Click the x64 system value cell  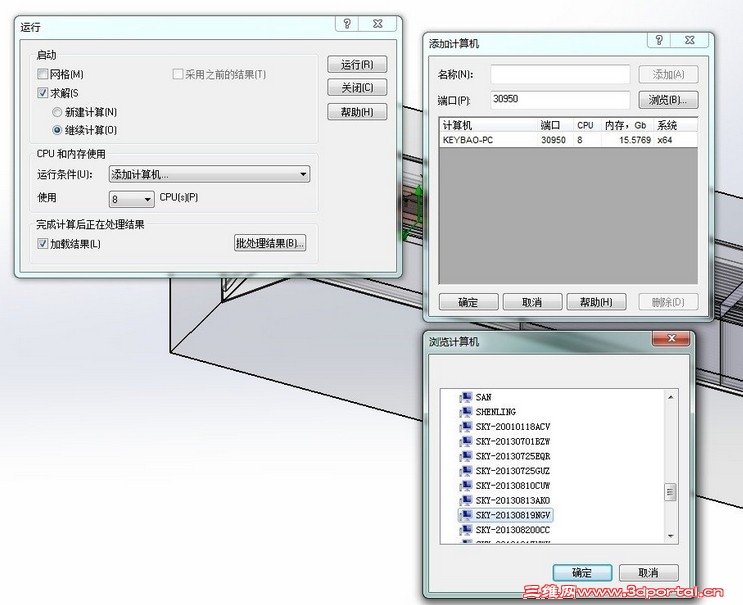(x=664, y=140)
